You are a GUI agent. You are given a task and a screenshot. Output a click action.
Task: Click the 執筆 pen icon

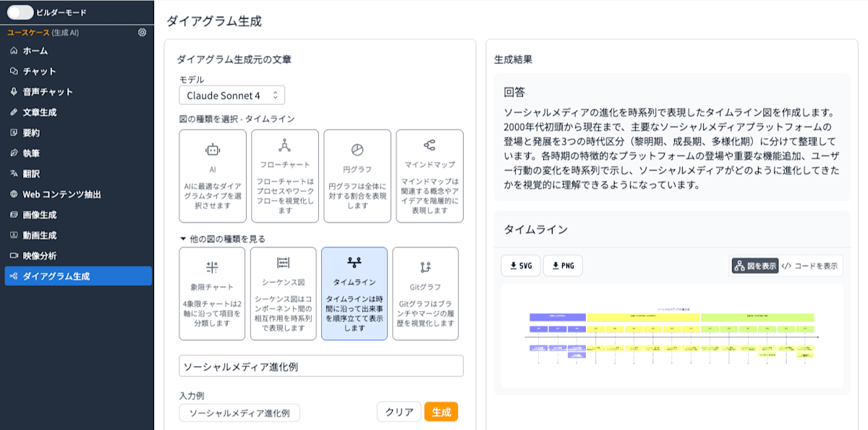[14, 153]
